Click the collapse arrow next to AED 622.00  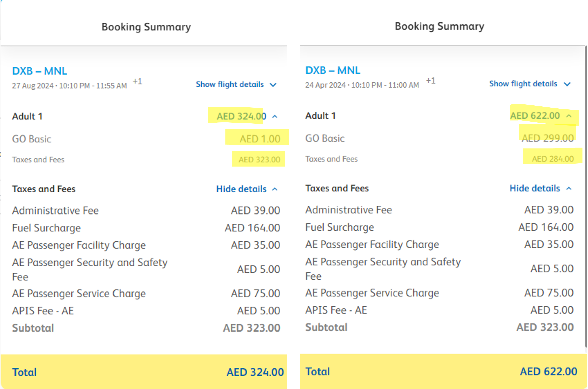(x=569, y=116)
